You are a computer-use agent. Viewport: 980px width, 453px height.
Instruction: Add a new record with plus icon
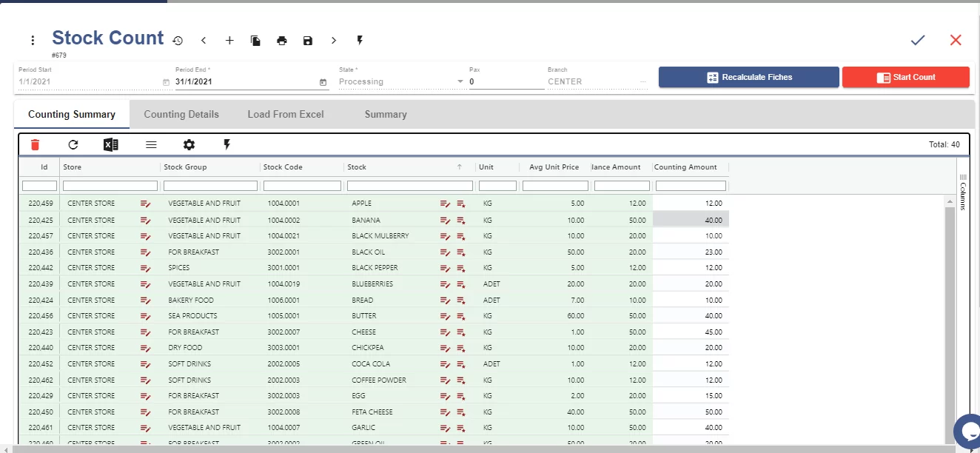point(229,41)
